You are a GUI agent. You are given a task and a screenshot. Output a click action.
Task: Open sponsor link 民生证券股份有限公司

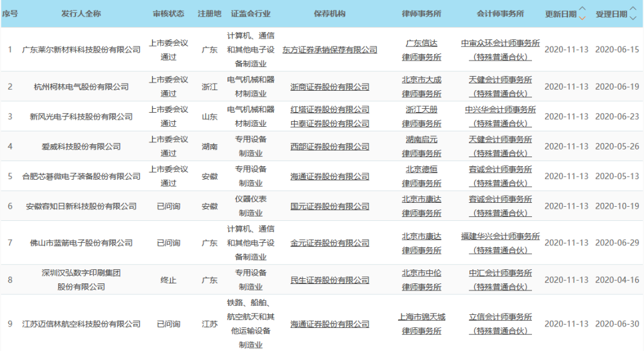pos(330,280)
